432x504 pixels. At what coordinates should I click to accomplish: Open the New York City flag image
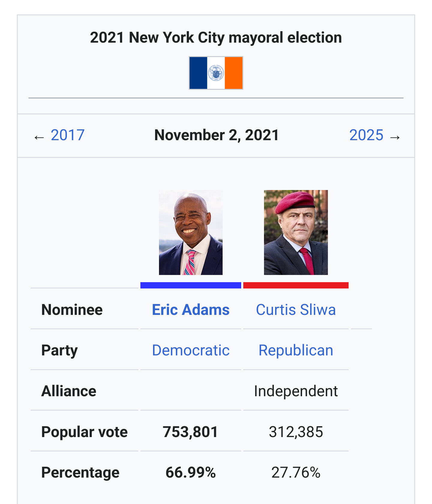pos(216,73)
